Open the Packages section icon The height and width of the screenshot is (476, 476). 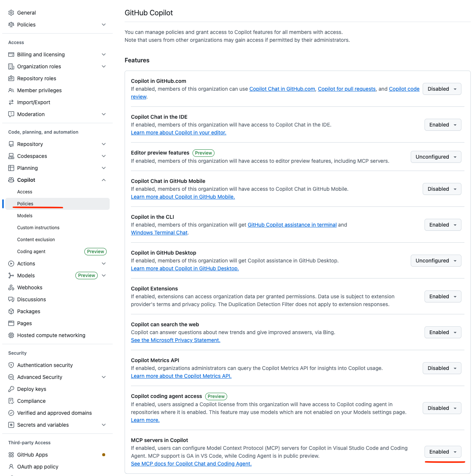point(11,311)
